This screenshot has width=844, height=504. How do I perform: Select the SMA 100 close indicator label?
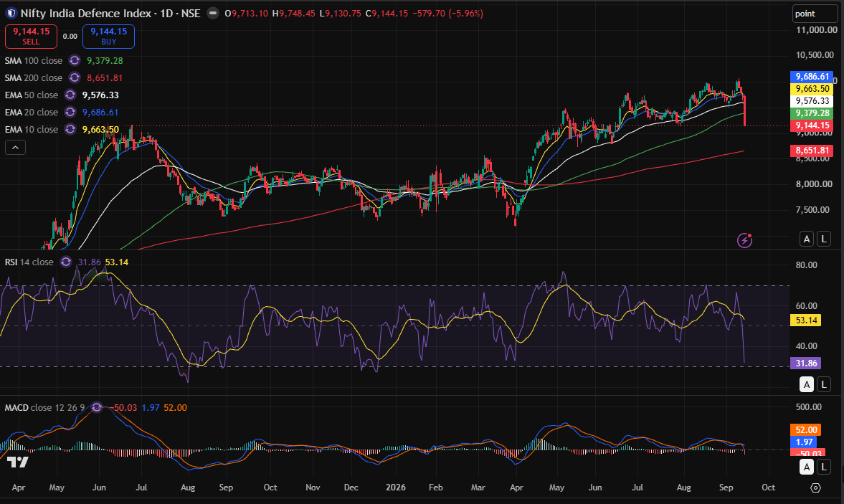point(34,61)
